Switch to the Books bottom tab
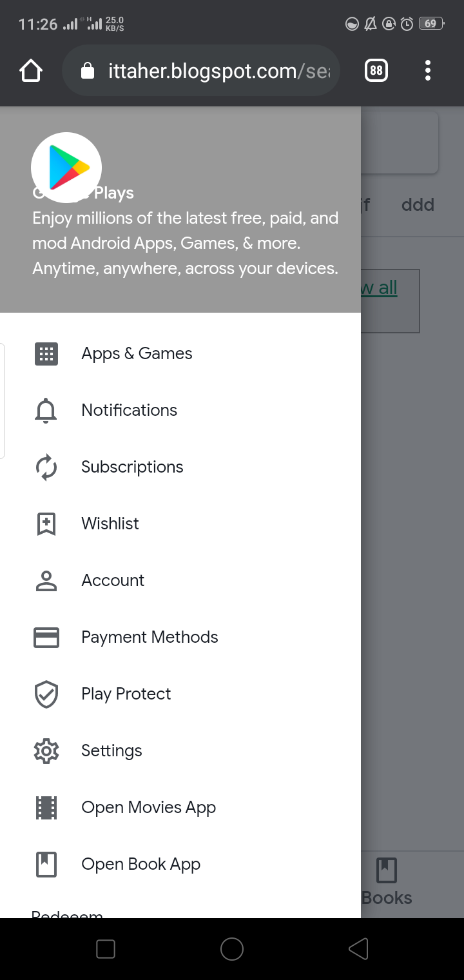464x980 pixels. pyautogui.click(x=387, y=882)
